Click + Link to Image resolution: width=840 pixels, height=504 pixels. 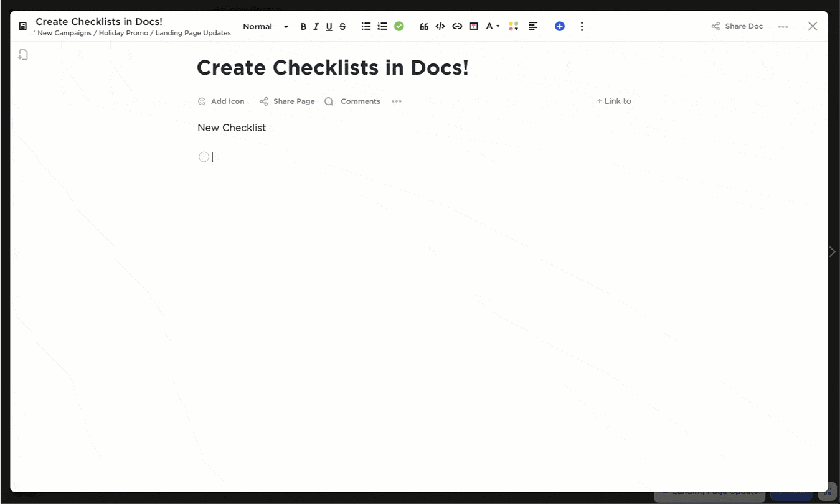click(x=614, y=101)
